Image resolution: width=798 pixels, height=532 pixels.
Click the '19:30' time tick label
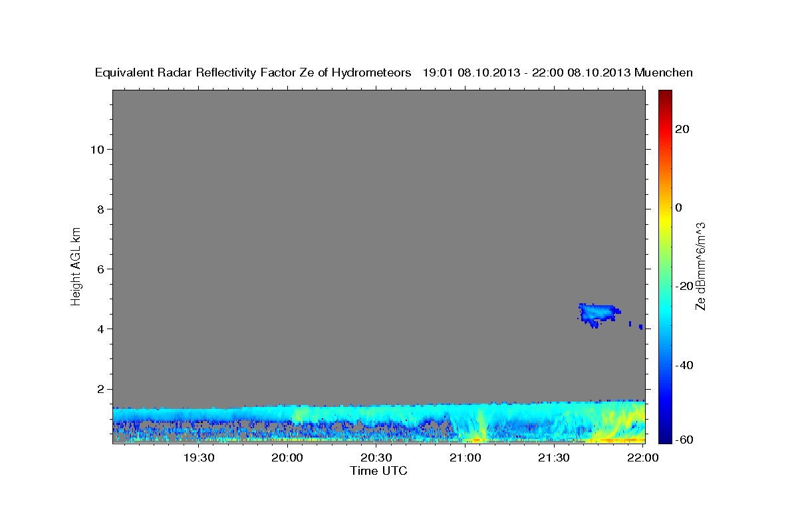(198, 458)
